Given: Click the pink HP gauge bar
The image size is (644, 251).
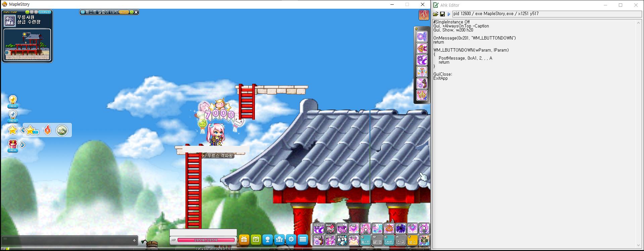Looking at the screenshot, I should pyautogui.click(x=206, y=240).
